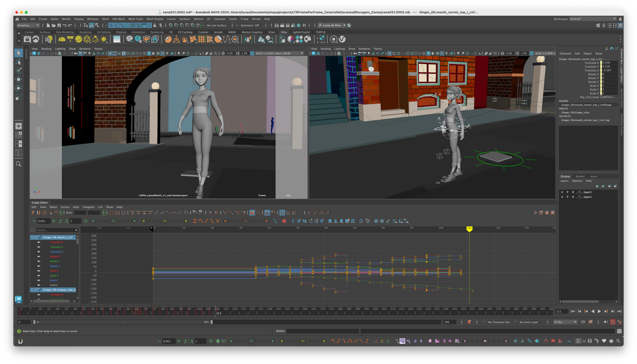Image resolution: width=637 pixels, height=364 pixels.
Task: Open the 24 fps frame rate dropdown
Action: pos(565,322)
